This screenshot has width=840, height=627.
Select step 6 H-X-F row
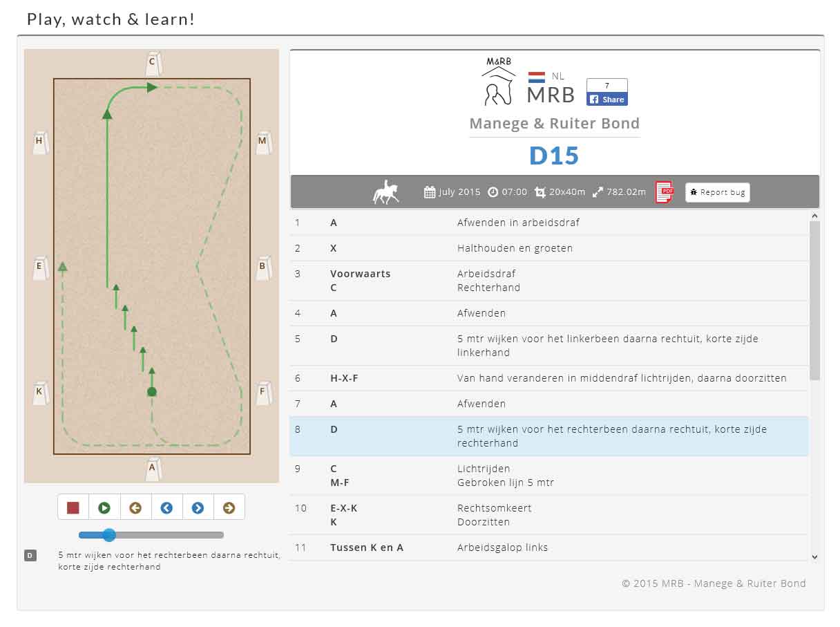[x=548, y=378]
